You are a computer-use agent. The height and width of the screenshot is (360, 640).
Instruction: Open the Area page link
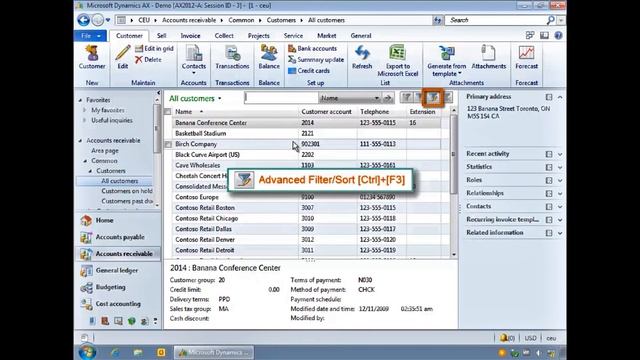(x=105, y=151)
